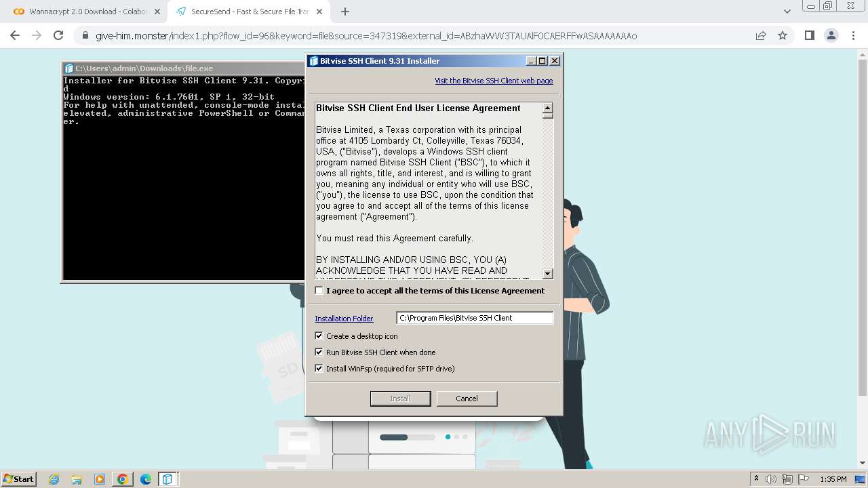Open the Installation Folder link
Screen dimensions: 868x488
click(344, 319)
